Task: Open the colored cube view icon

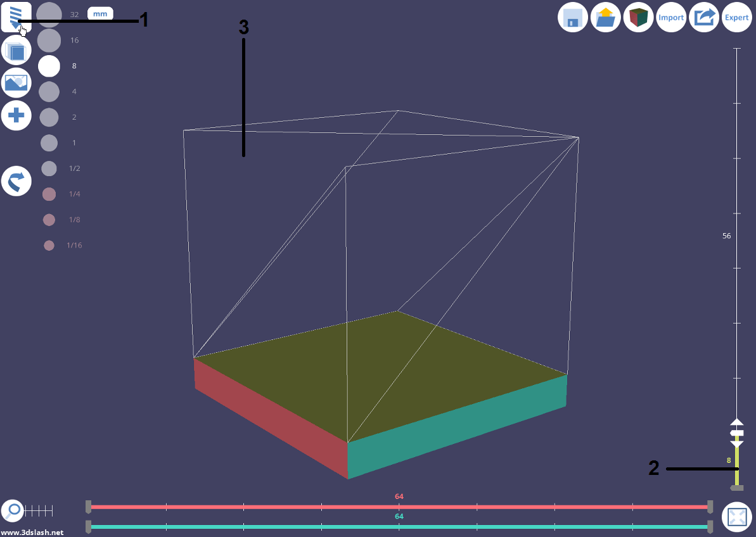Action: [x=638, y=17]
